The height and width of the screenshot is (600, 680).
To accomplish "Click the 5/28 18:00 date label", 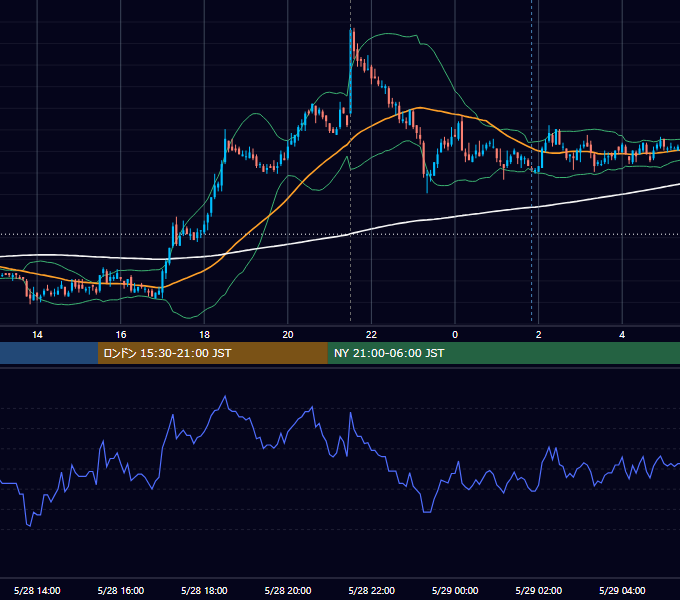I will point(204,590).
